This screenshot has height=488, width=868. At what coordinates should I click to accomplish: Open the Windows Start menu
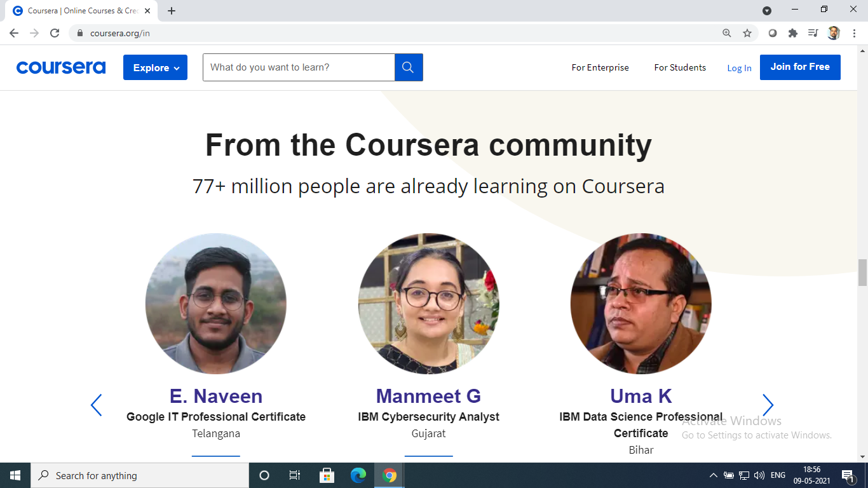click(x=15, y=475)
